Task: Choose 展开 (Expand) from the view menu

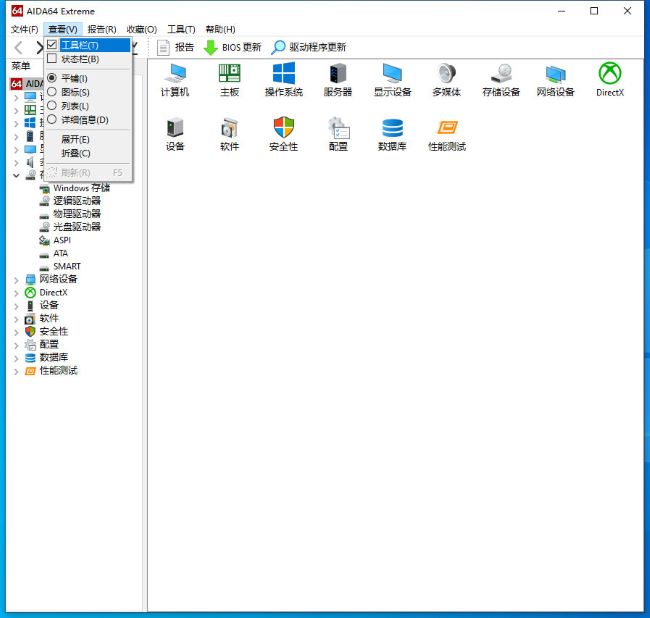Action: (x=75, y=139)
